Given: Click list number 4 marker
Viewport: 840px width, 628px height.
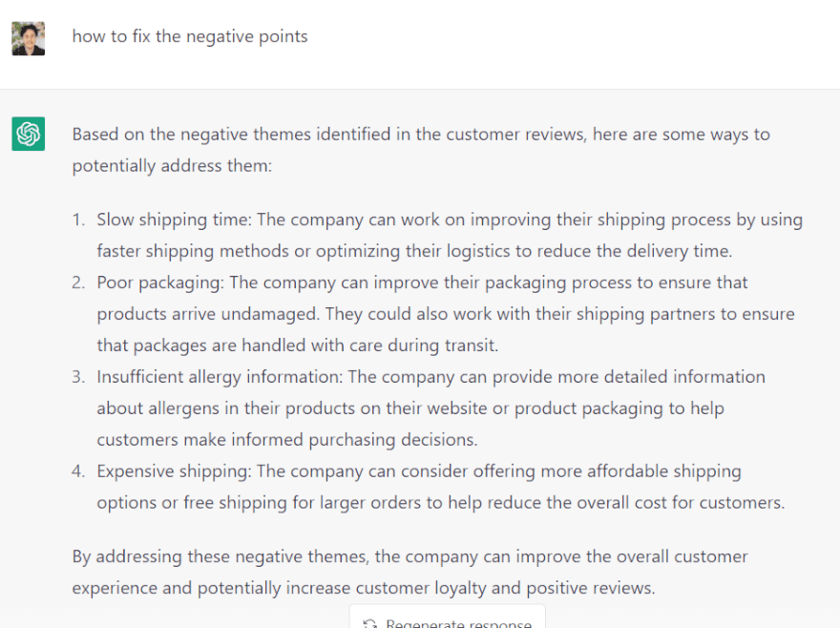Looking at the screenshot, I should (78, 471).
